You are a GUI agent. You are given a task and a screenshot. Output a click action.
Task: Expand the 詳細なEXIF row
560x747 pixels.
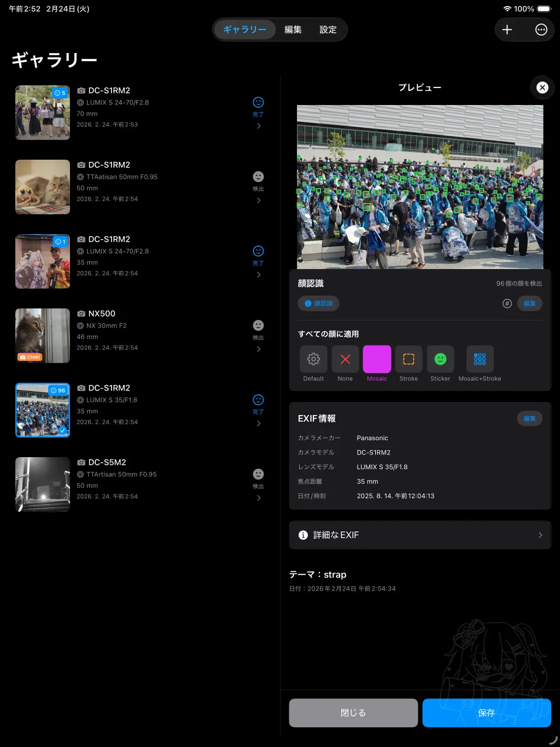pos(420,535)
